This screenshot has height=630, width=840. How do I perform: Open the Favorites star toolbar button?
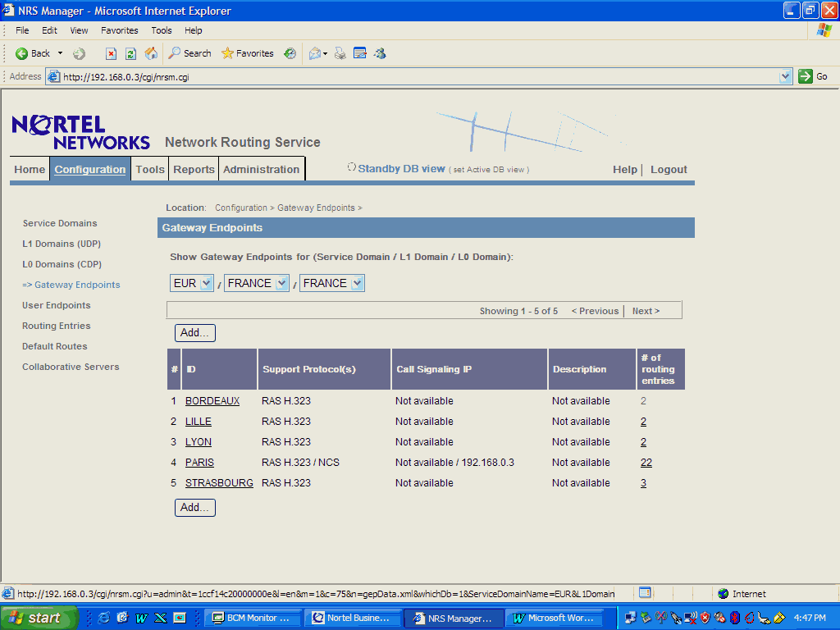pos(248,53)
